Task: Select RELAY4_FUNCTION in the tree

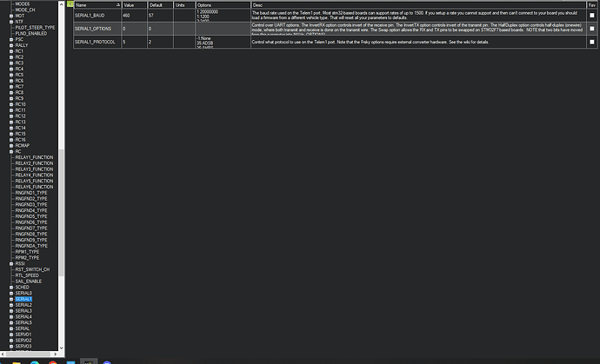Action: (x=34, y=175)
